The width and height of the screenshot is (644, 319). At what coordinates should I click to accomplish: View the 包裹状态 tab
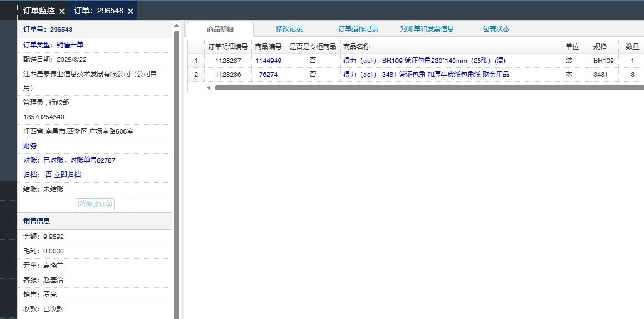[496, 29]
